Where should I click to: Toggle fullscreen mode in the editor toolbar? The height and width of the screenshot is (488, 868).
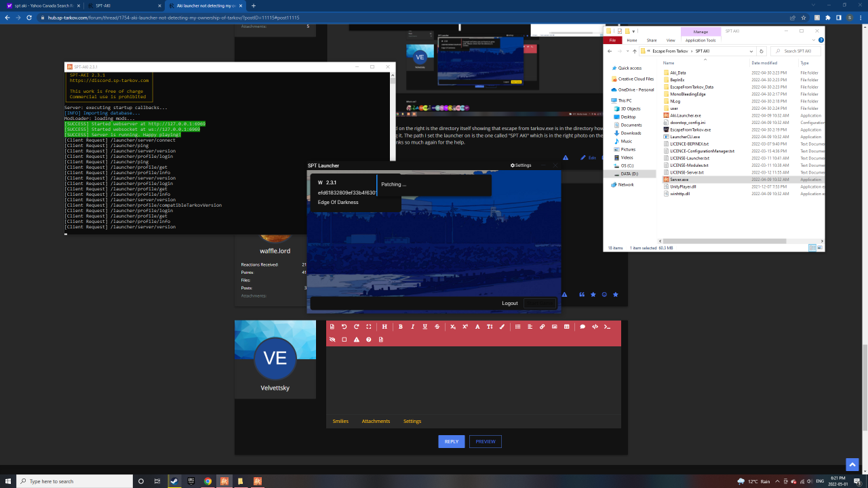pos(369,327)
